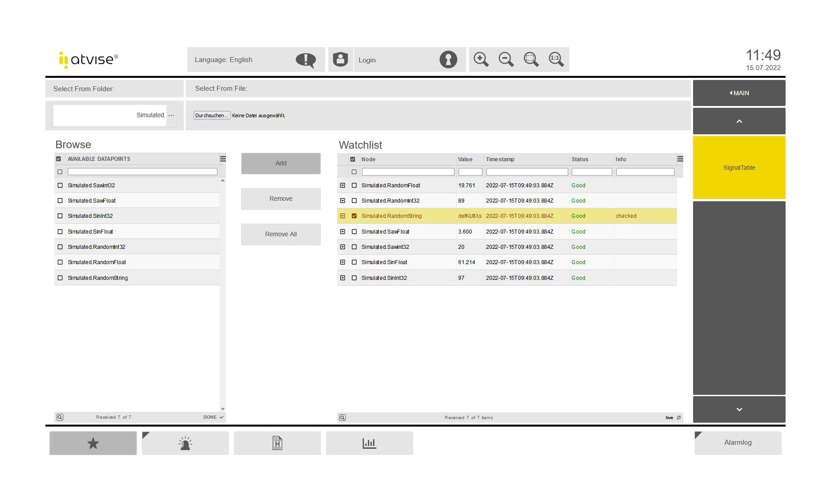Open the bar chart trend icon

click(x=369, y=443)
